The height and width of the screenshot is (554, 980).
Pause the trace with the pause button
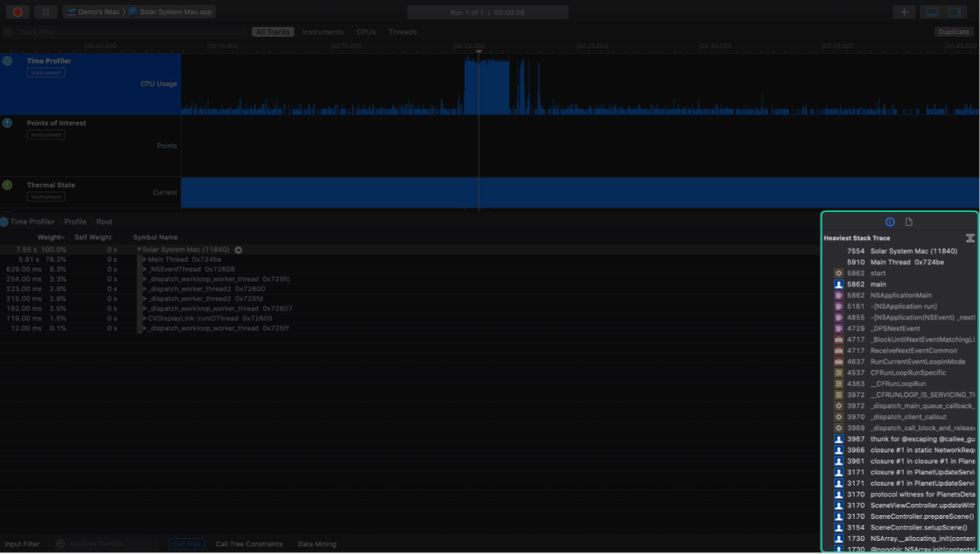click(45, 12)
